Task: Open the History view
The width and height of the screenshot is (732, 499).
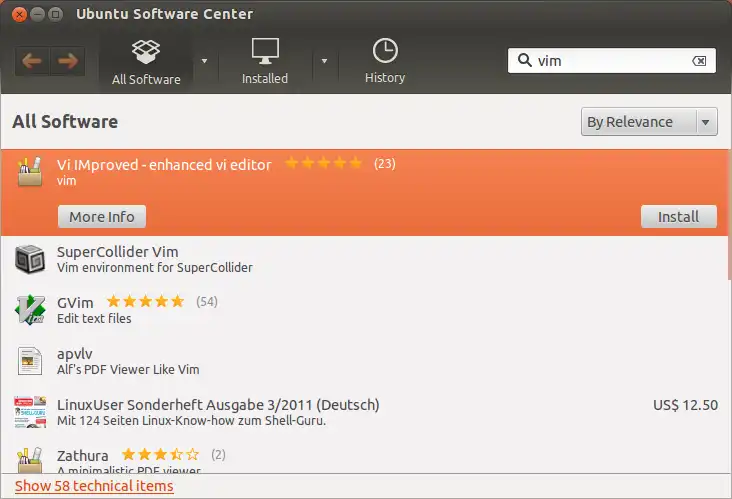Action: pos(385,61)
